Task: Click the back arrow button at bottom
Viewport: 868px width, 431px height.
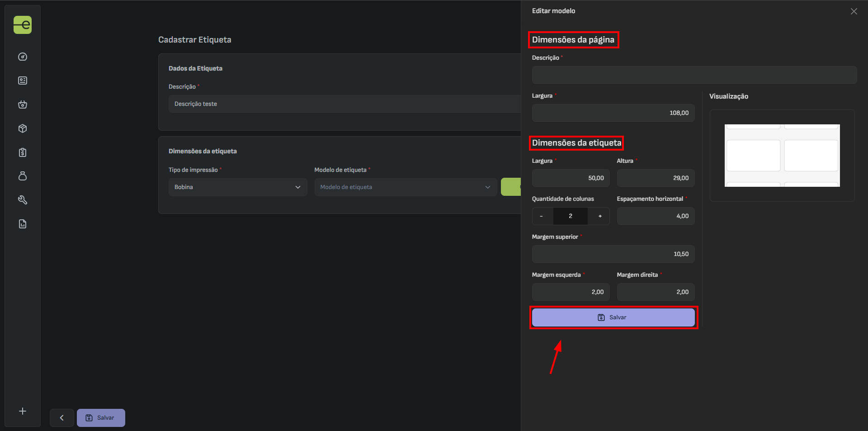Action: coord(62,418)
